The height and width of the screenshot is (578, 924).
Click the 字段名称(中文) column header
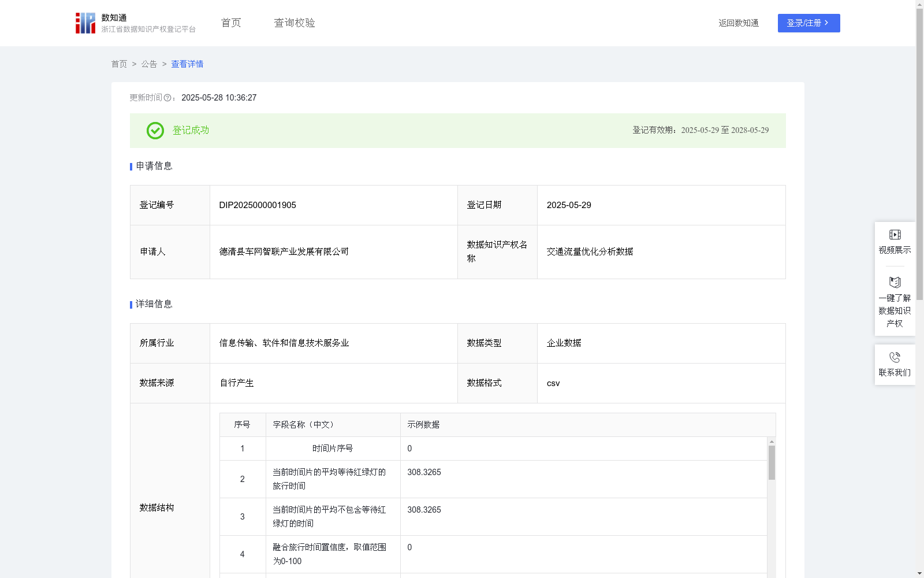[x=333, y=425]
